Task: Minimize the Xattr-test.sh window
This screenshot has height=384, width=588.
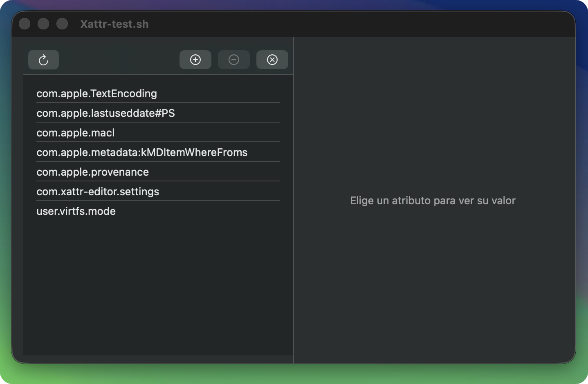Action: coord(43,24)
